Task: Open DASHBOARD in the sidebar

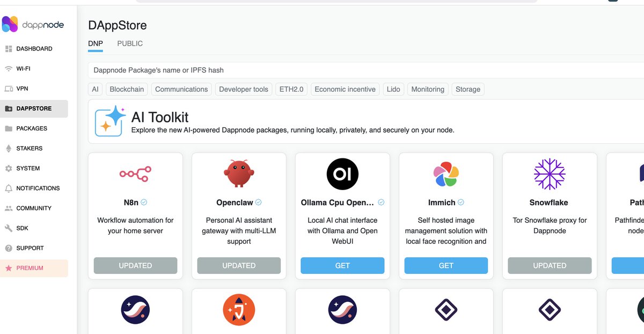Action: (34, 49)
